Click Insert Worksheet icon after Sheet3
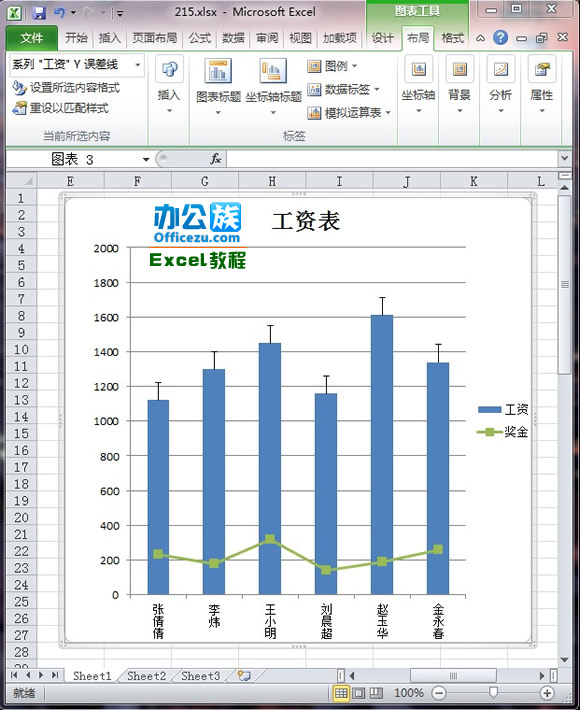580x710 pixels. [x=244, y=676]
